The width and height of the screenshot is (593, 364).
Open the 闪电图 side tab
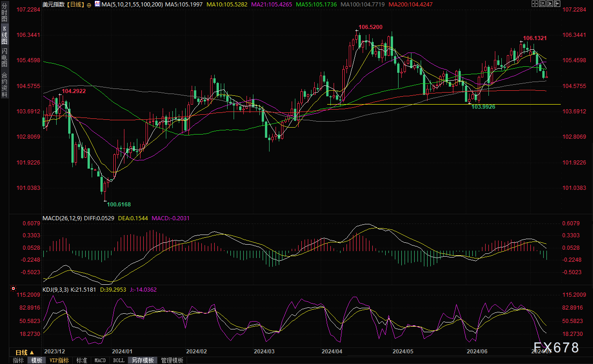(4, 57)
